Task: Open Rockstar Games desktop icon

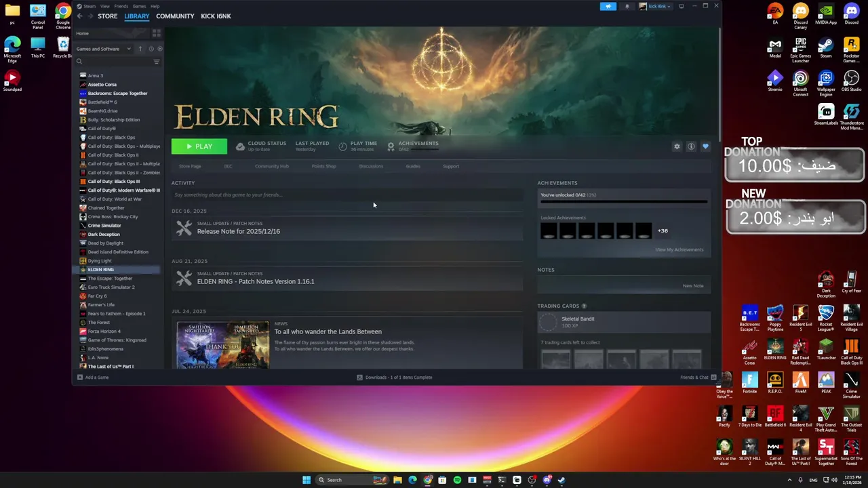Action: pos(851,49)
